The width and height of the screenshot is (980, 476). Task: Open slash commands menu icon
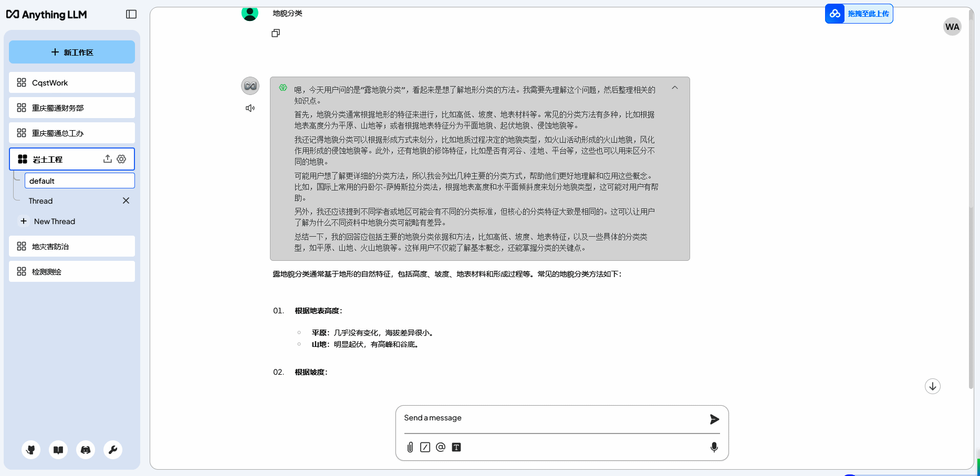[425, 447]
